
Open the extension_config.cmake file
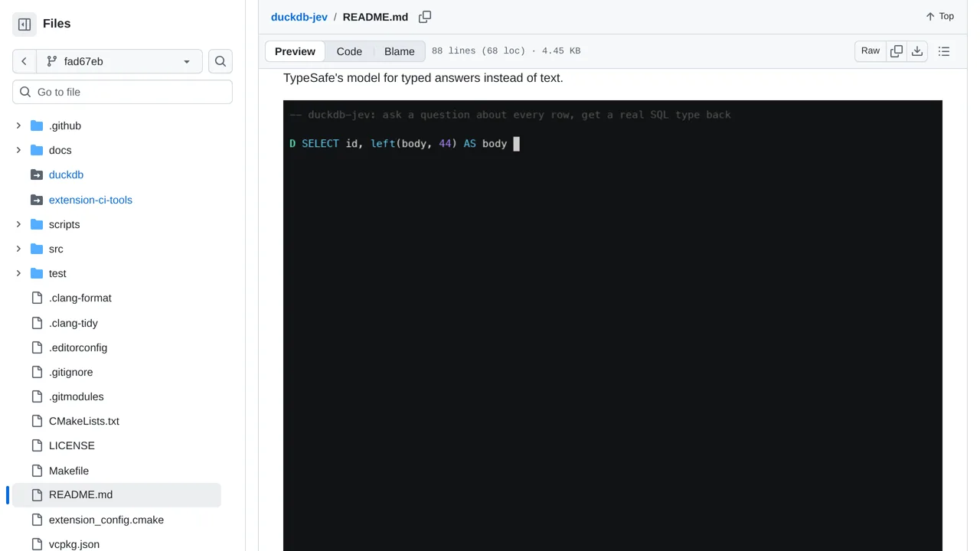pyautogui.click(x=106, y=520)
